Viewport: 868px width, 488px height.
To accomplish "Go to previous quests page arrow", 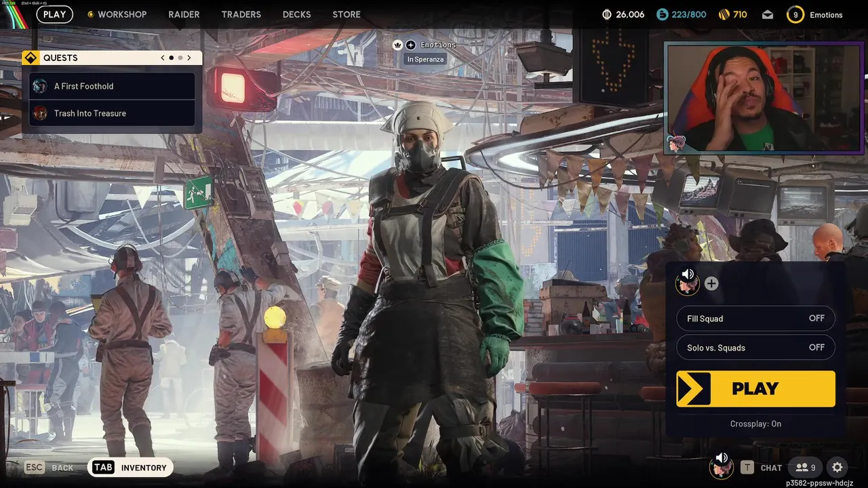I will pyautogui.click(x=163, y=58).
